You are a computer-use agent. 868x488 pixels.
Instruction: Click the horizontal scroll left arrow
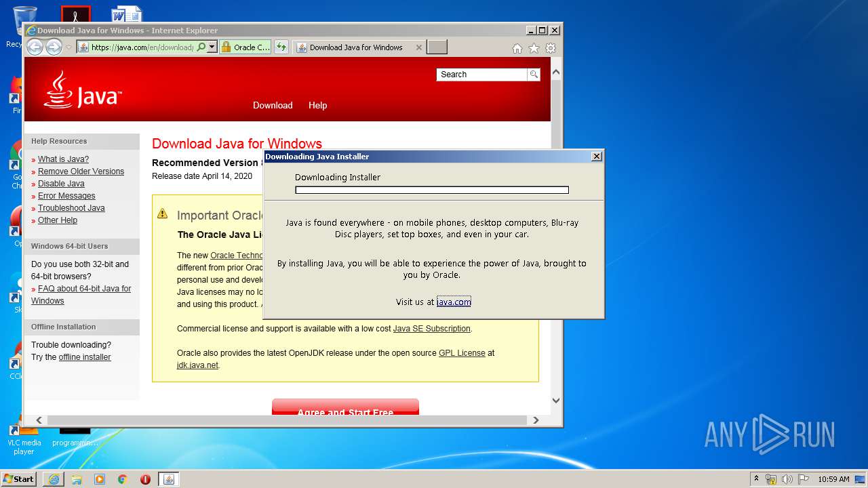coord(39,420)
